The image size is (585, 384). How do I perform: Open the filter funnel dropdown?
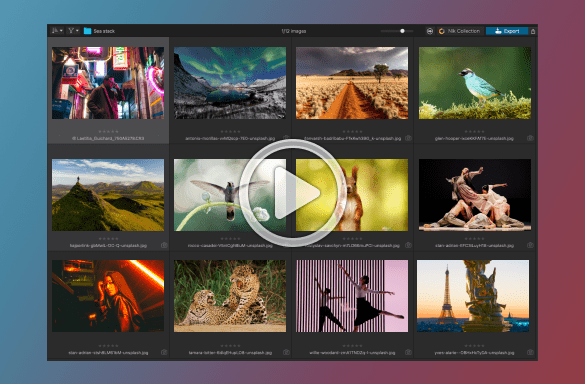pyautogui.click(x=73, y=31)
